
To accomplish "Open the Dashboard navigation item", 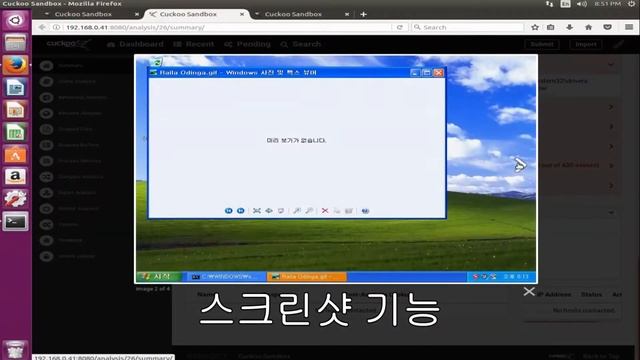I will pos(135,44).
